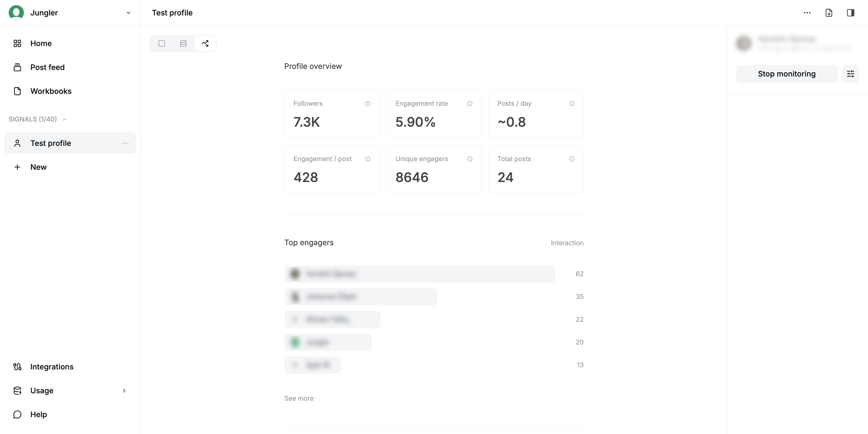The image size is (868, 434).
Task: Open Workbooks from the sidebar
Action: 50,91
